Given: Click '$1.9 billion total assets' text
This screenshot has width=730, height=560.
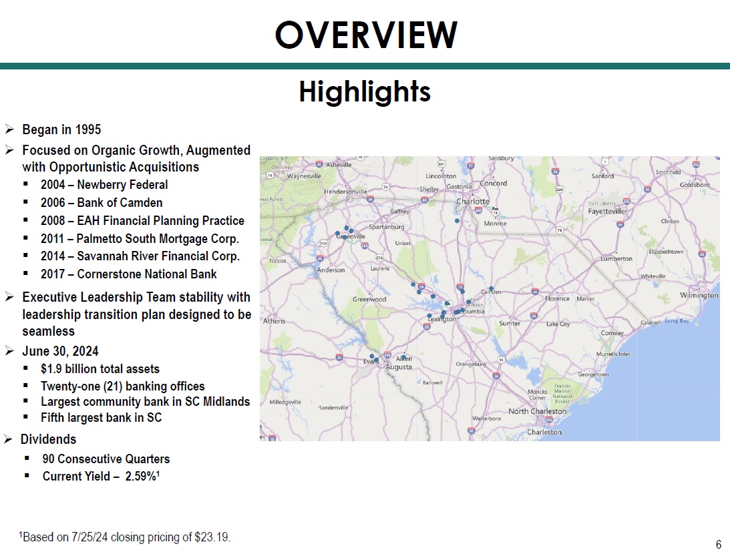Looking at the screenshot, I should 100,369.
